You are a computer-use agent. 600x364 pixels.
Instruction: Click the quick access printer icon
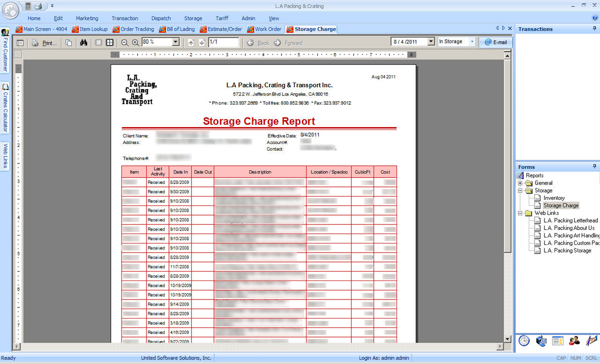pyautogui.click(x=38, y=6)
